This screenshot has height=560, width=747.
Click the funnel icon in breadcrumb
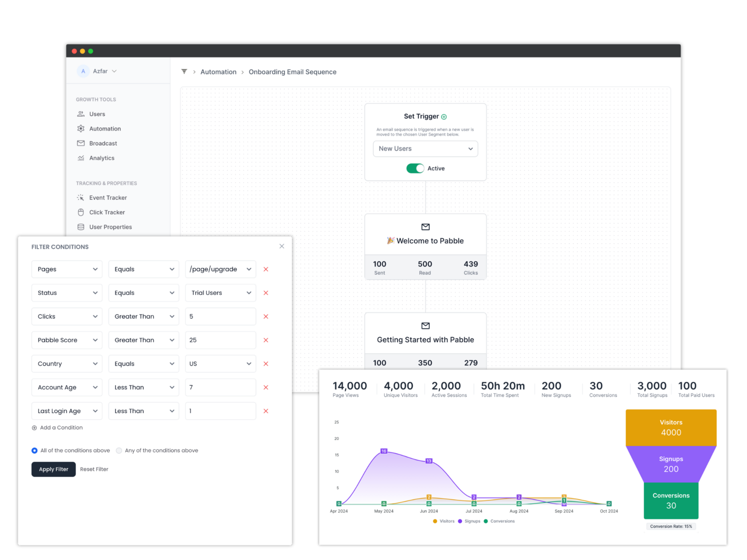[184, 71]
